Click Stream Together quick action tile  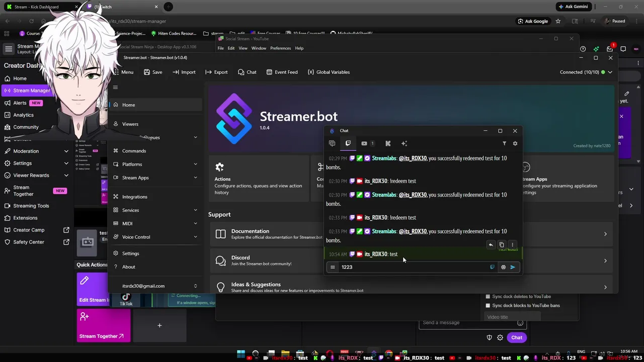(103, 325)
